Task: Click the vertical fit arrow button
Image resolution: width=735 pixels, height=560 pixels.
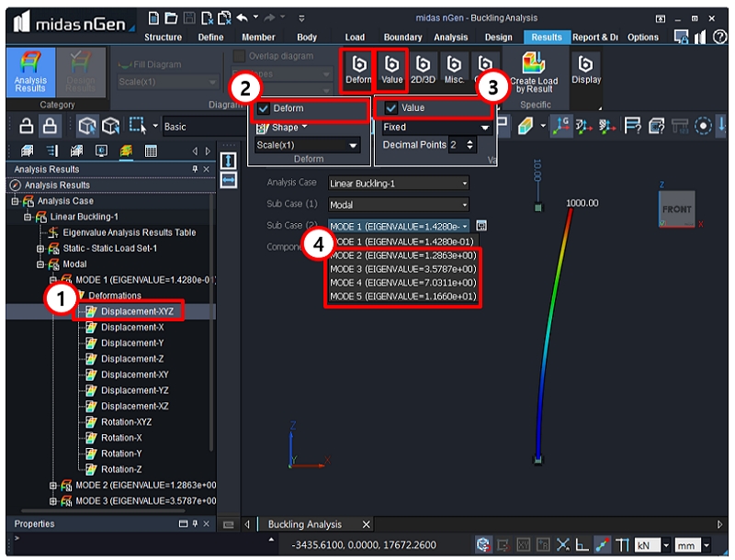Action: click(x=228, y=161)
